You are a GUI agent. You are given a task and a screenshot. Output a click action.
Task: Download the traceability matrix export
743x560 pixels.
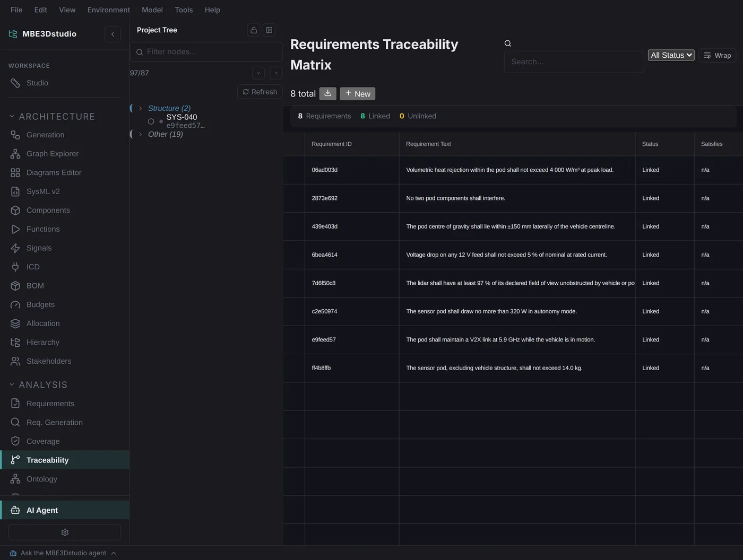pos(327,93)
